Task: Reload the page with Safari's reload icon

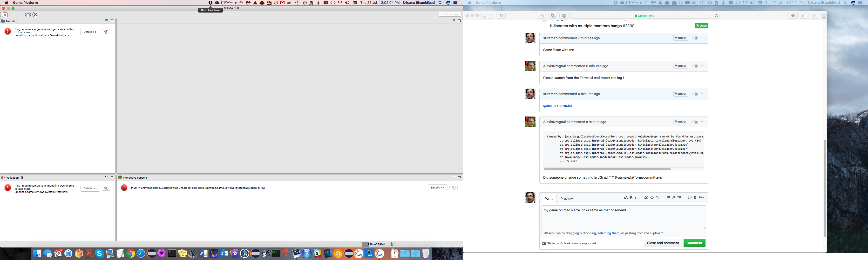Action: 716,16
